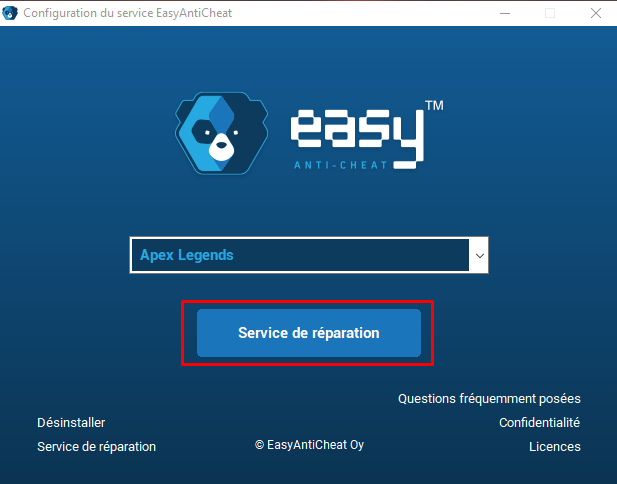The height and width of the screenshot is (484, 617).
Task: Click the © EasyAntiCheat Oy text
Action: [309, 445]
